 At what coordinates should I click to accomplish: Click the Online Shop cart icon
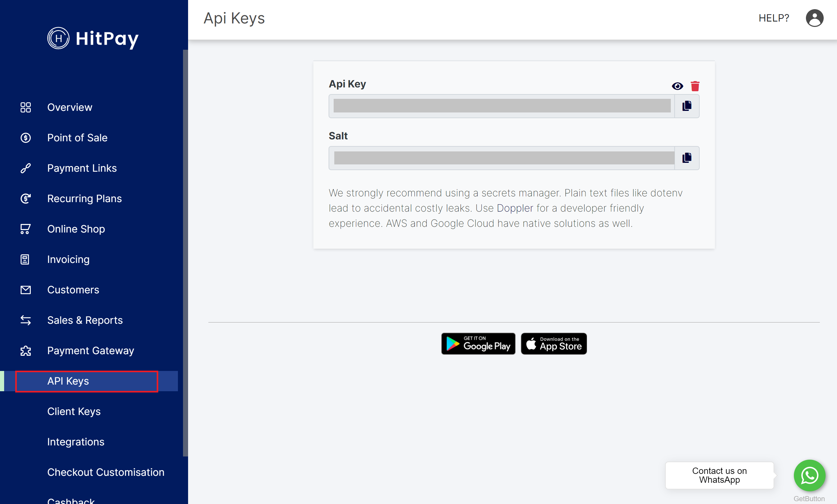(25, 229)
